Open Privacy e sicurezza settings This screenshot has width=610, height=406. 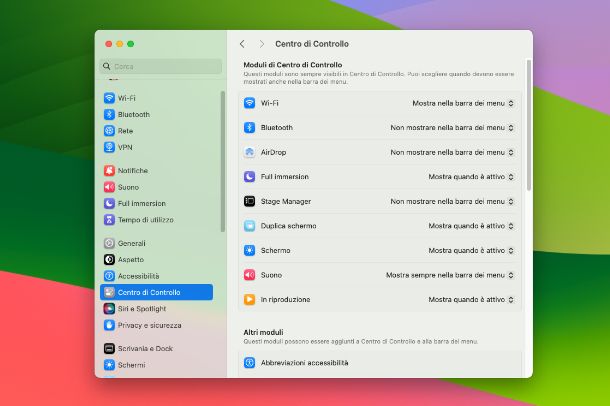pyautogui.click(x=156, y=325)
